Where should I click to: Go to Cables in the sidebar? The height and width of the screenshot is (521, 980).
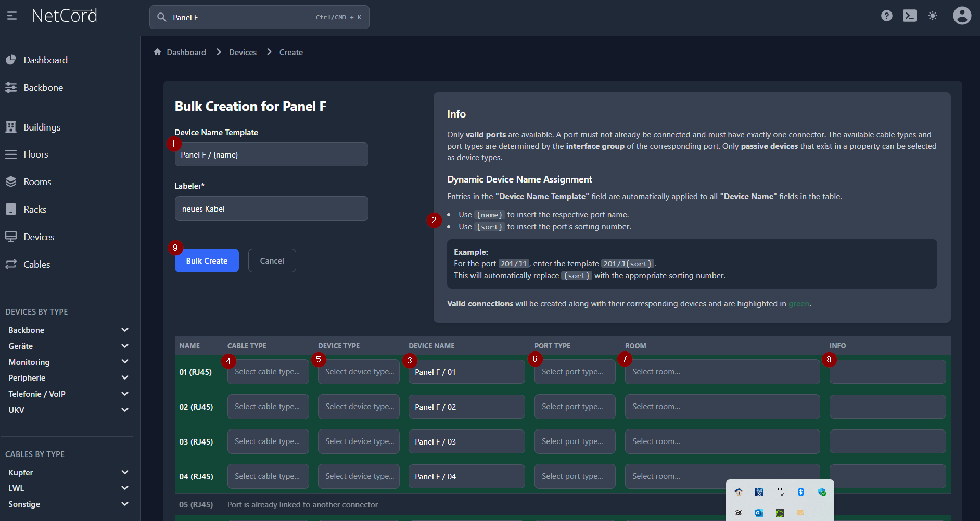click(36, 265)
